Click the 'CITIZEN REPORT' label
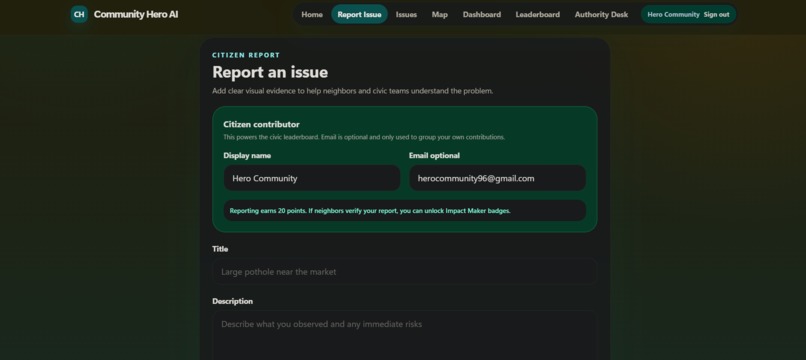806x360 pixels. [x=246, y=55]
